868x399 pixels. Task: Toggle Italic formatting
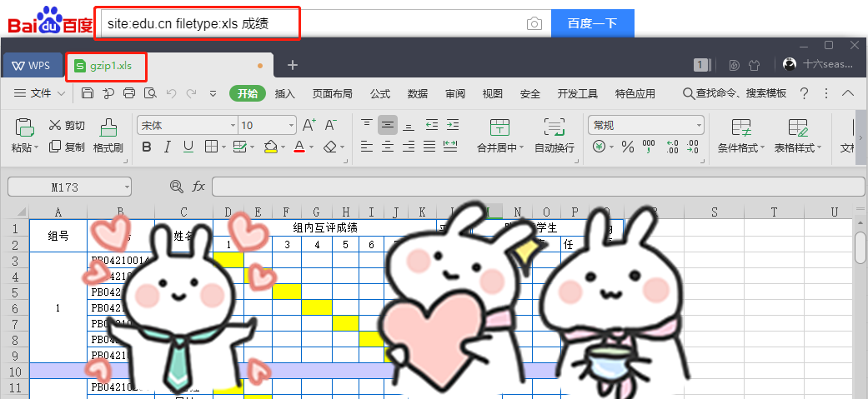(167, 147)
